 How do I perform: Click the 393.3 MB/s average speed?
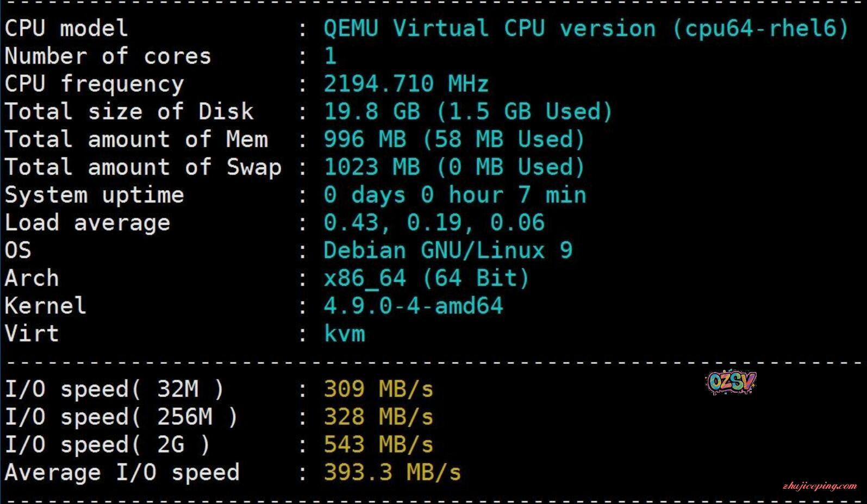click(392, 472)
